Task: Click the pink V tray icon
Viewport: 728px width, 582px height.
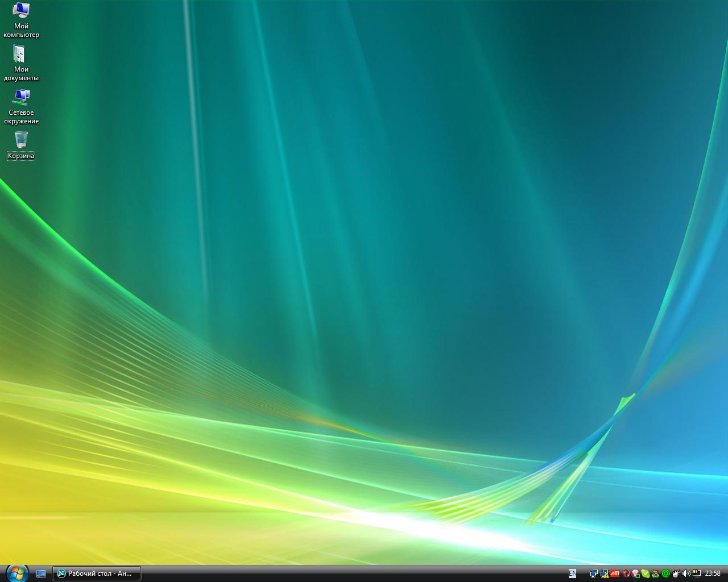Action: point(635,573)
